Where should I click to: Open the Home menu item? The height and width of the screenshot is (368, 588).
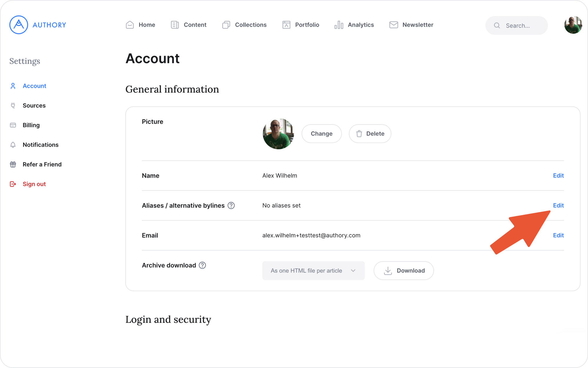click(x=141, y=25)
